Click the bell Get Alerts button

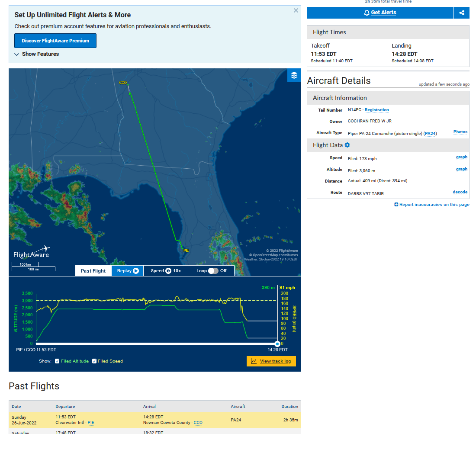pos(380,13)
